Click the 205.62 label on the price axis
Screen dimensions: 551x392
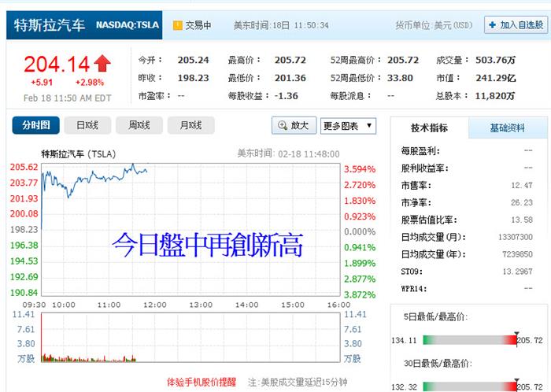tap(24, 167)
